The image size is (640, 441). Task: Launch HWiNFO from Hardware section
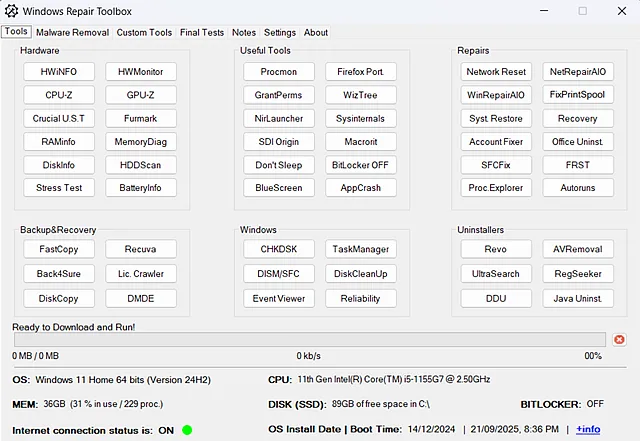click(x=59, y=72)
